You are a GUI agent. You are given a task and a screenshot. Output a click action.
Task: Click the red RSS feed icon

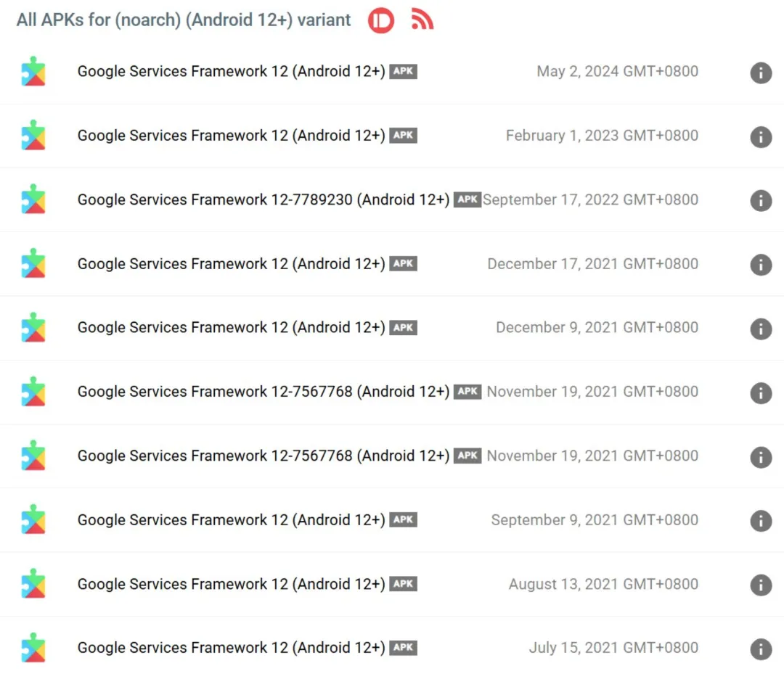point(422,20)
